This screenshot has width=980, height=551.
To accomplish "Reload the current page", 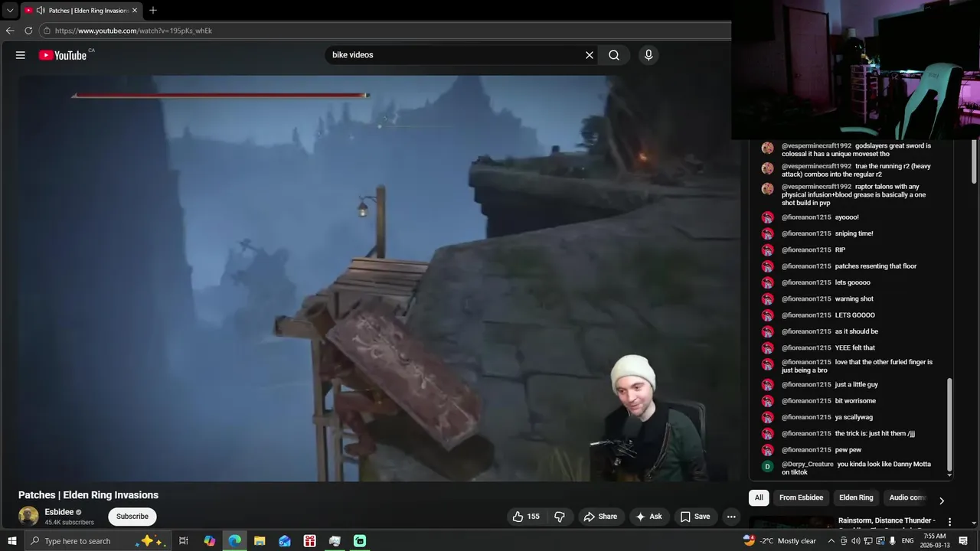I will point(28,31).
